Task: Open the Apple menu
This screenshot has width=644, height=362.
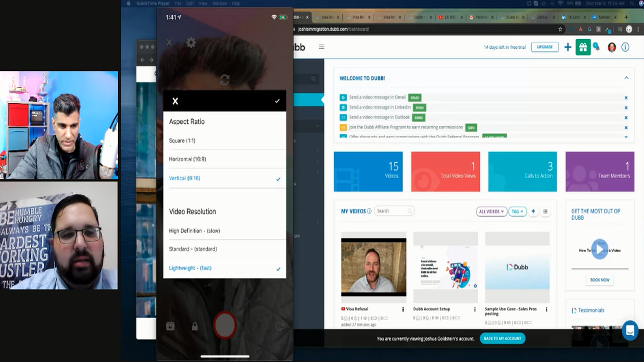Action: click(x=128, y=3)
